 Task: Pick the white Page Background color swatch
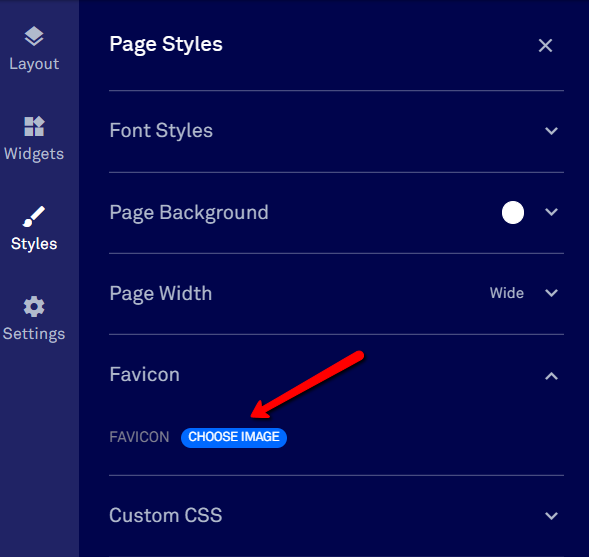pos(513,212)
